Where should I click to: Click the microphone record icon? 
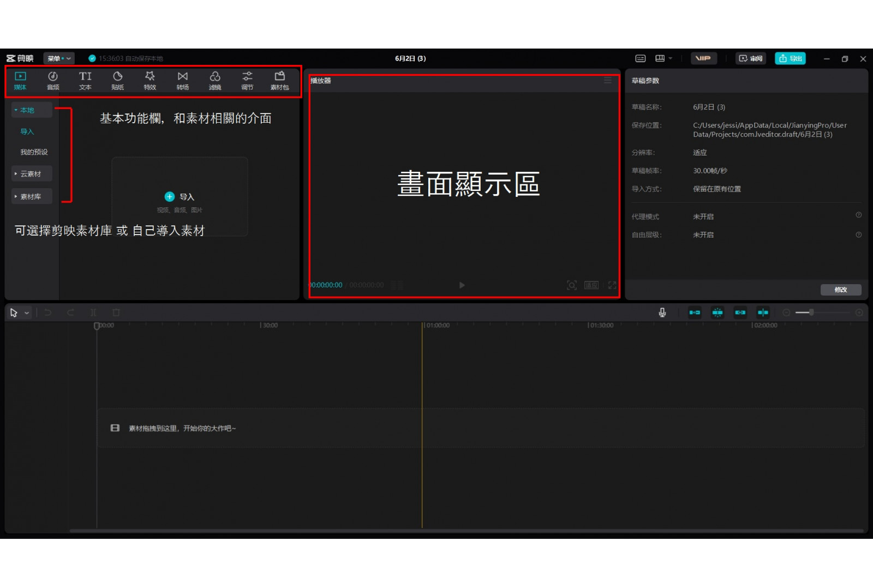point(662,313)
